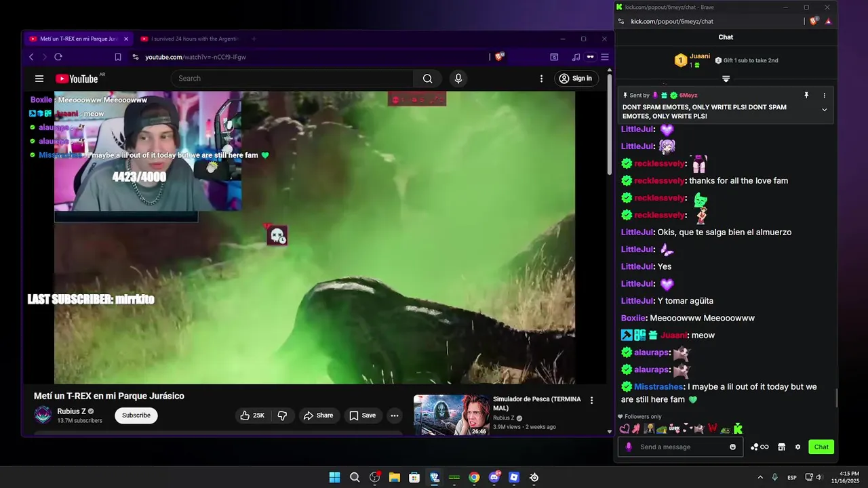Open the Windows Start menu
This screenshot has width=868, height=488.
334,477
